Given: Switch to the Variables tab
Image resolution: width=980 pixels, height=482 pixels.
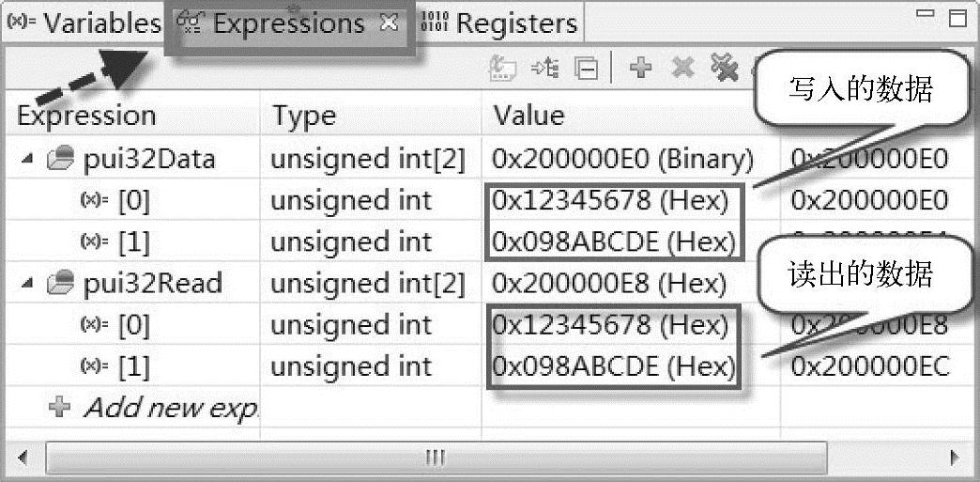Looking at the screenshot, I should pos(83,23).
